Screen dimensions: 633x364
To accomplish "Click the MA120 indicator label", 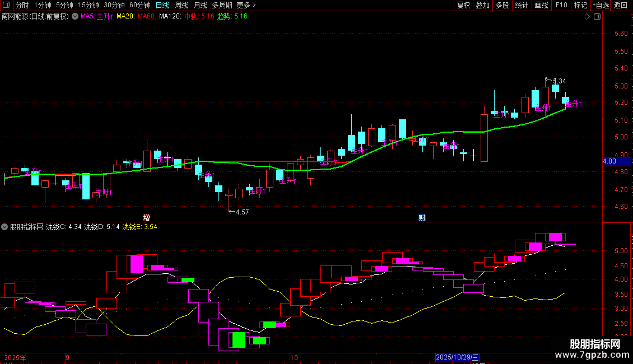I will (170, 17).
